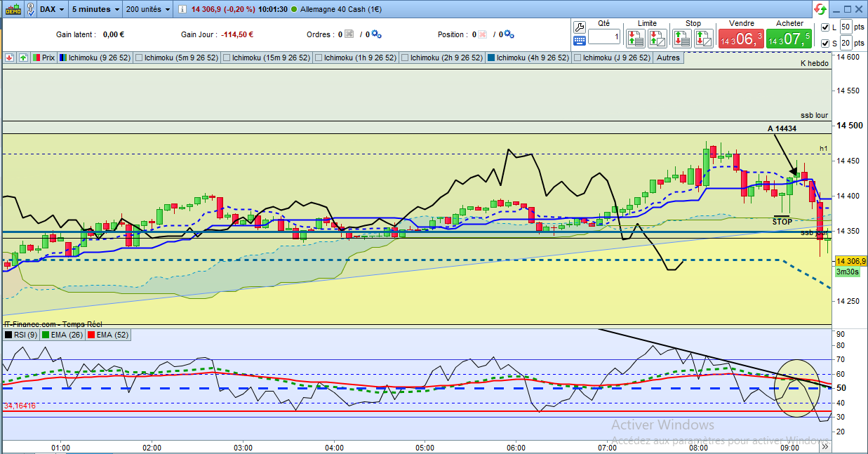The image size is (868, 454).
Task: Click the 14 500 price axis label
Action: coord(849,125)
